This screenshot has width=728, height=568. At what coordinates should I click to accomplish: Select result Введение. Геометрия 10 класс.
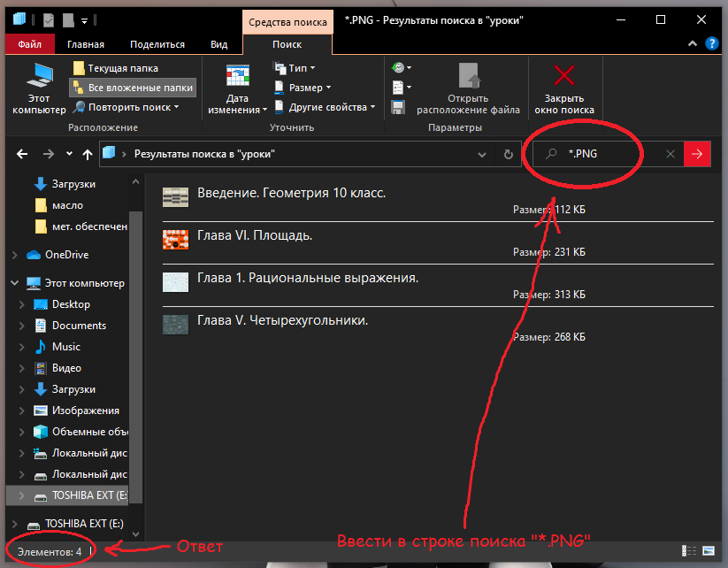(437, 201)
